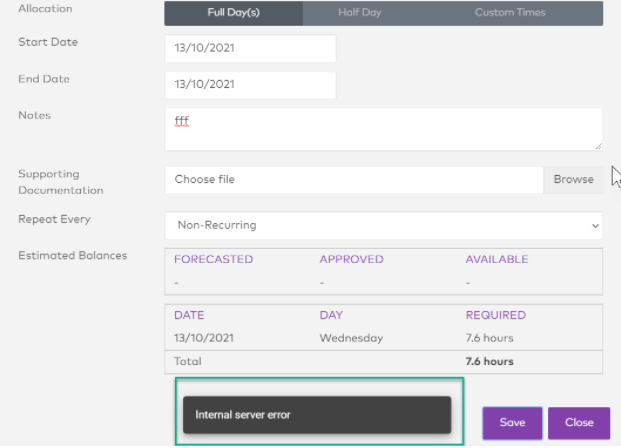The width and height of the screenshot is (621, 448).
Task: Click the DAY column header
Action: [x=331, y=315]
